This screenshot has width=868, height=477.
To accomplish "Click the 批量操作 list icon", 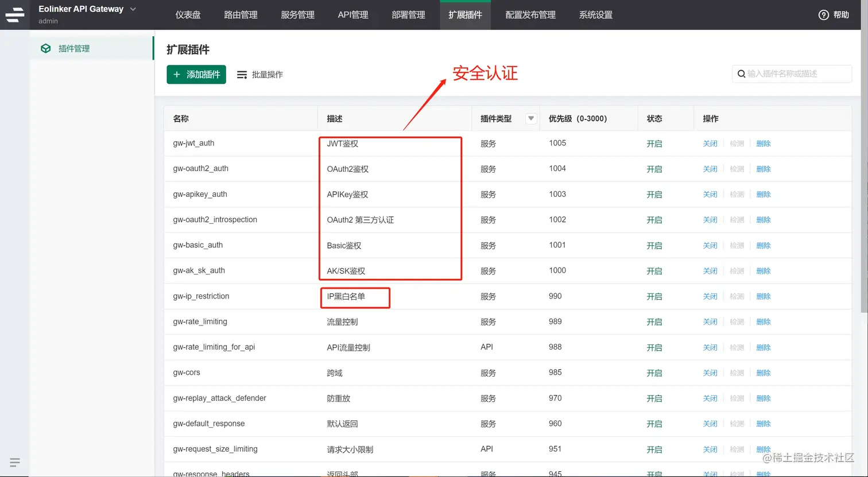I will [x=243, y=74].
